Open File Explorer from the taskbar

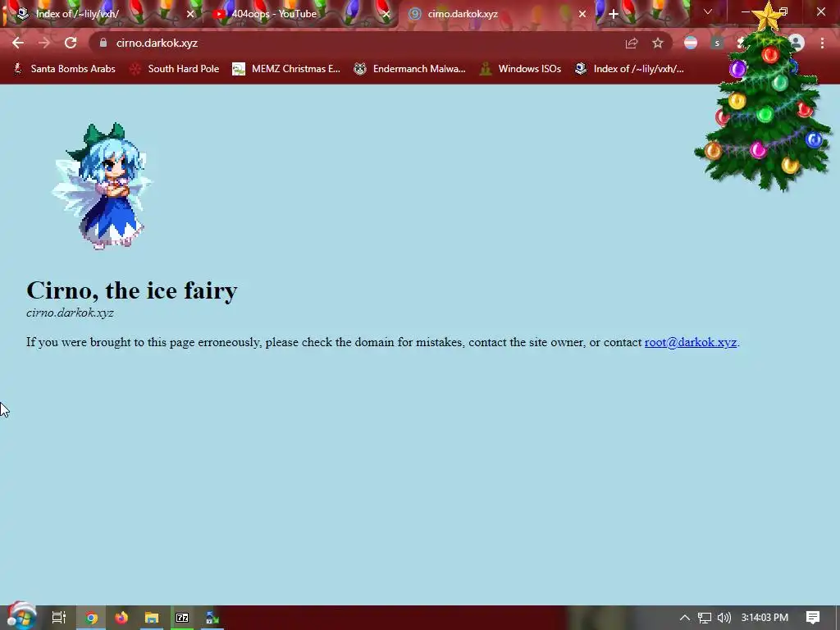pos(152,618)
